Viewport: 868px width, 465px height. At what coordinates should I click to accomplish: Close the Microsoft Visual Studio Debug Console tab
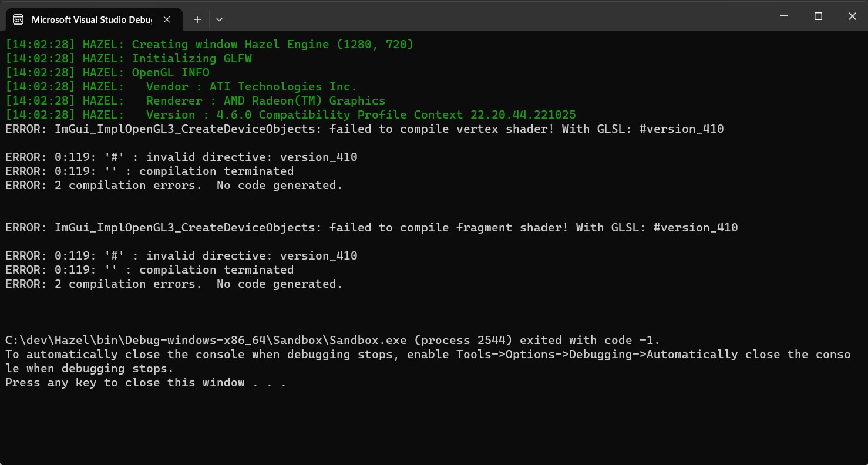tap(166, 19)
